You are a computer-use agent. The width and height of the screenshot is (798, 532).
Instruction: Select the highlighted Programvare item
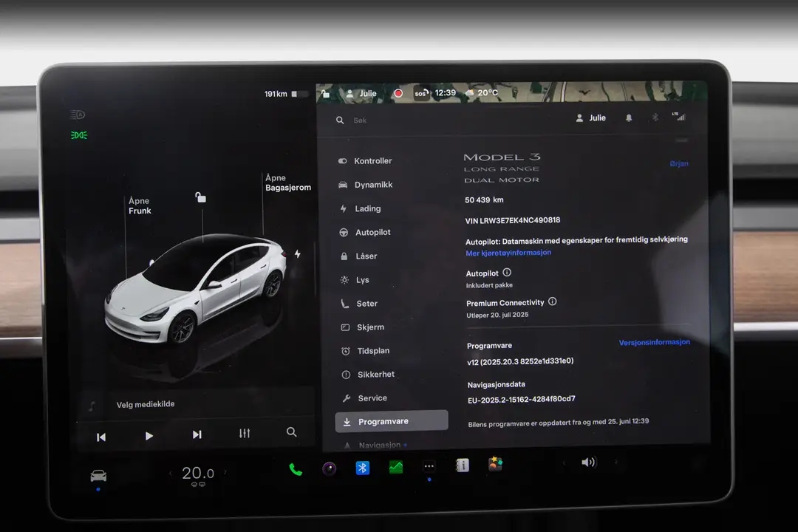point(392,421)
